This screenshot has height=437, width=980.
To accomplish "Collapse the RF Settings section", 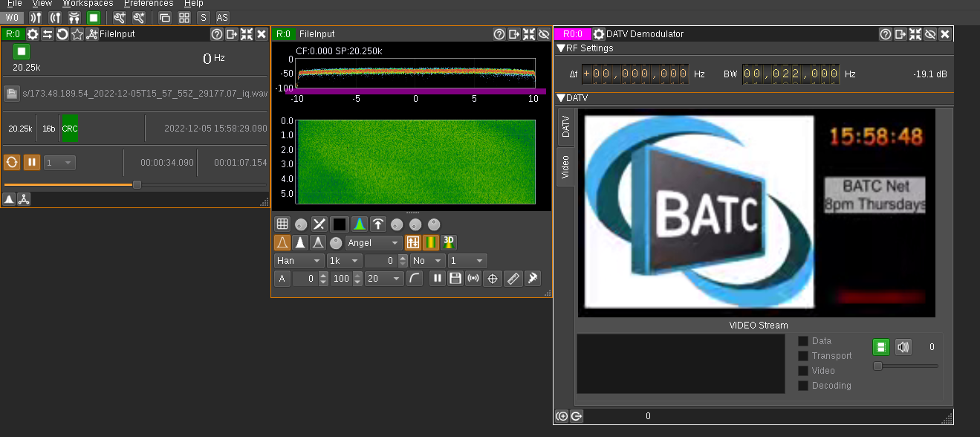I will (561, 48).
